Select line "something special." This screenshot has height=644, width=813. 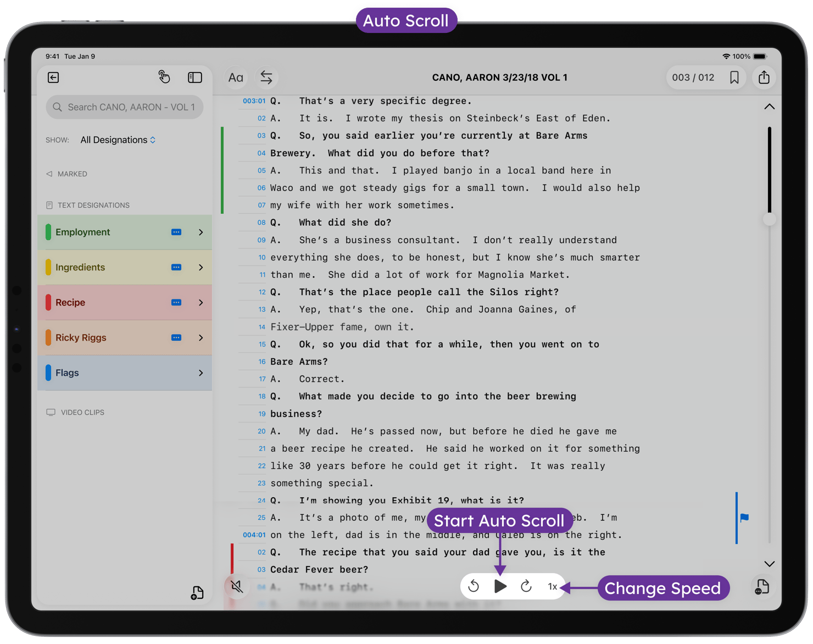tap(322, 484)
